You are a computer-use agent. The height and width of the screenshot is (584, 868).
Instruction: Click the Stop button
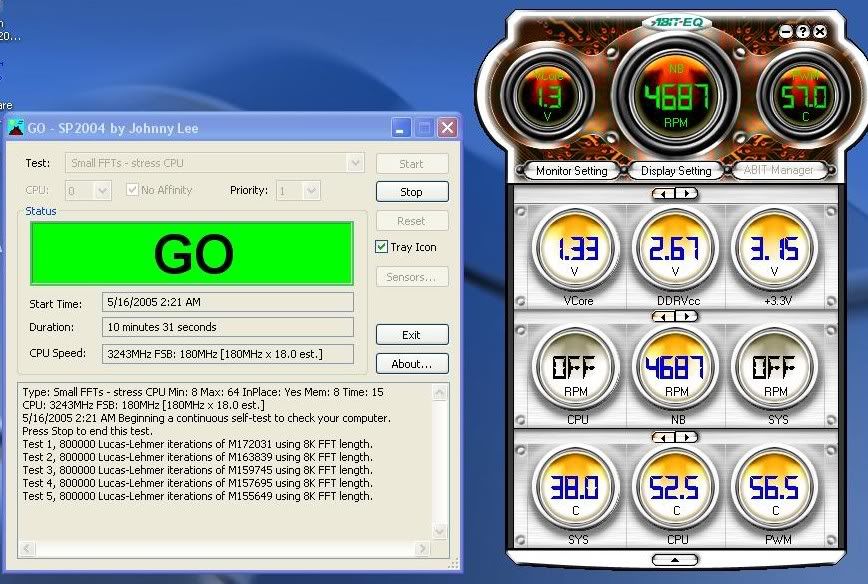(x=412, y=192)
